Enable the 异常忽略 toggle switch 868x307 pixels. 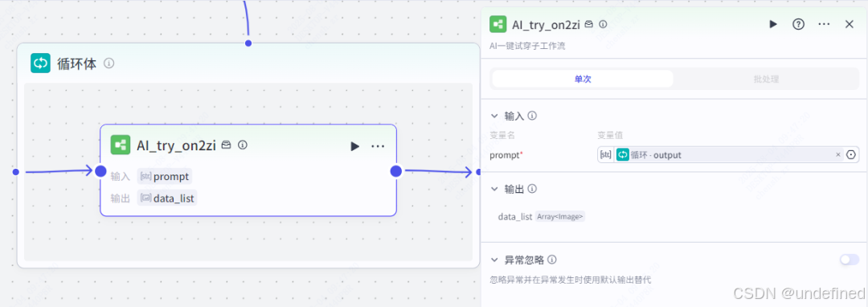click(x=850, y=260)
